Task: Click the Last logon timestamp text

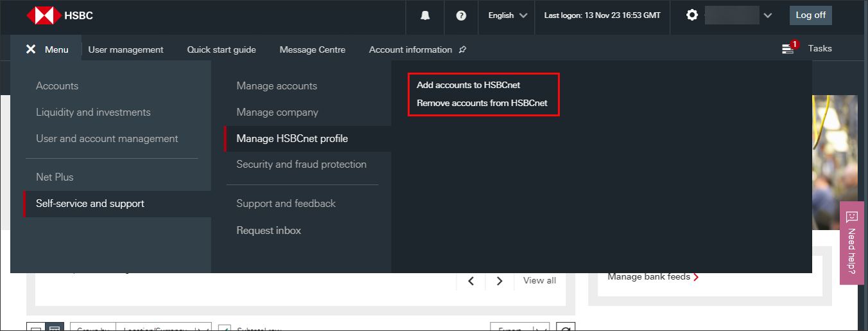Action: click(602, 15)
